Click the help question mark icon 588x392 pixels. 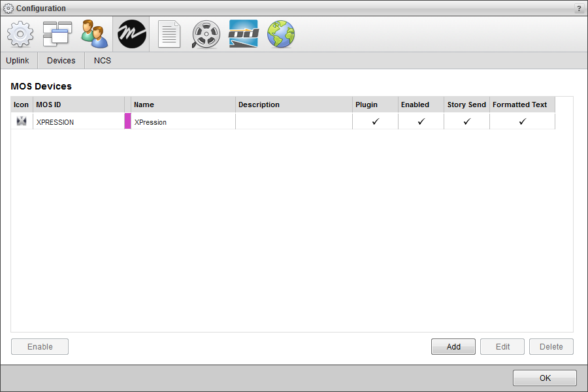579,8
